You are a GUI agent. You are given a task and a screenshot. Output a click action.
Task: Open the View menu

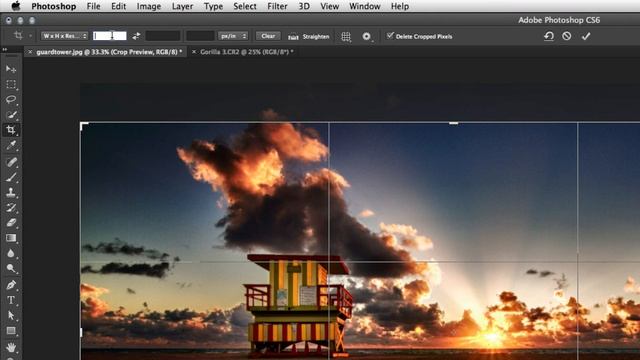pyautogui.click(x=329, y=6)
